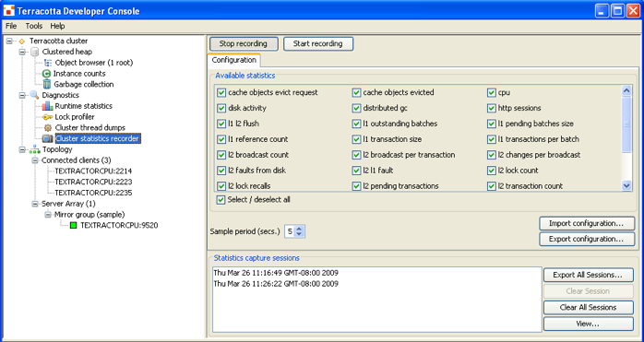The height and width of the screenshot is (342, 644).
Task: Select server TEXTRACTORCPU:9520
Action: [119, 226]
